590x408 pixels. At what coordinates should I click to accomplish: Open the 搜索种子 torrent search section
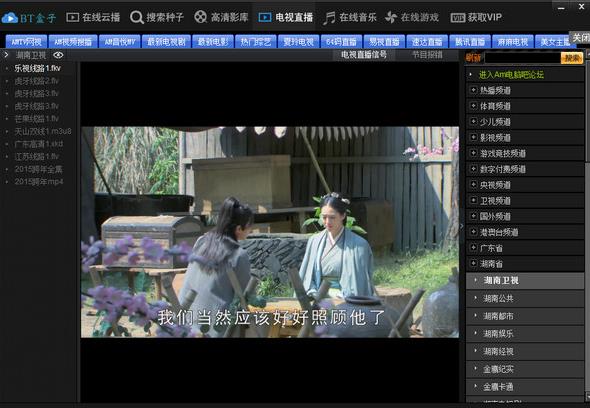click(157, 17)
